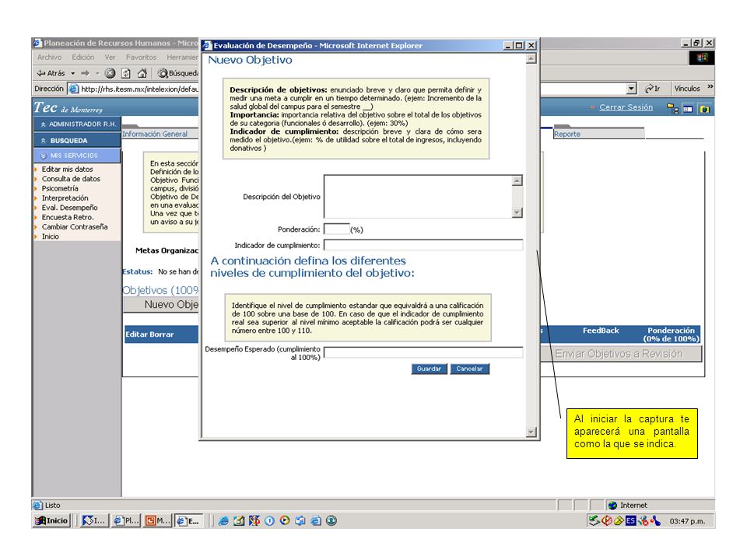Click the Windows Inicio start button
Image resolution: width=747 pixels, height=560 pixels.
[x=52, y=521]
